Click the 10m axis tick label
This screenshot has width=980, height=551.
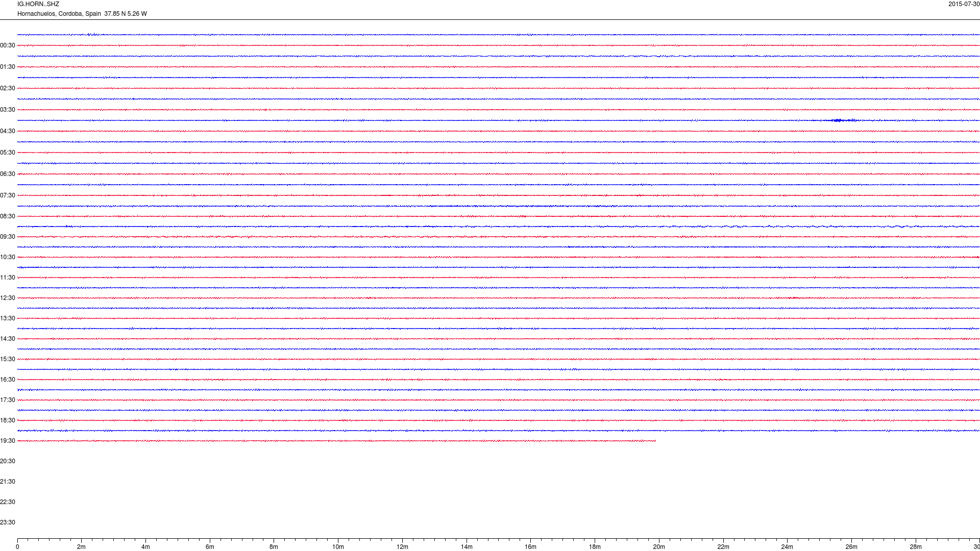tap(338, 547)
